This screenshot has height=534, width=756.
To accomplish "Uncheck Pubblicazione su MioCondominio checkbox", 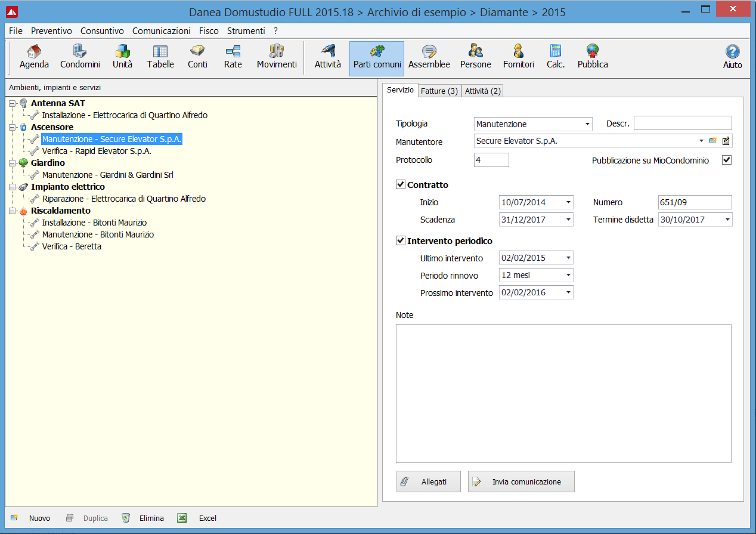I will (x=726, y=160).
